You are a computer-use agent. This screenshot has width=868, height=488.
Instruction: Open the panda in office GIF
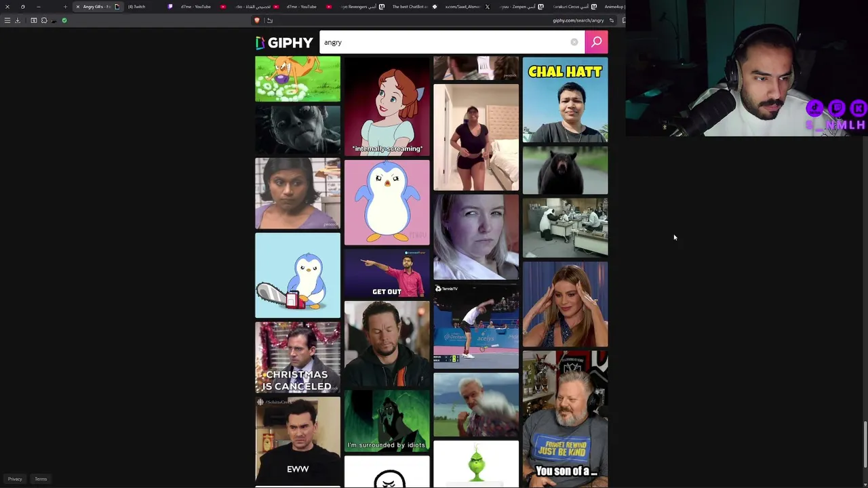(565, 228)
